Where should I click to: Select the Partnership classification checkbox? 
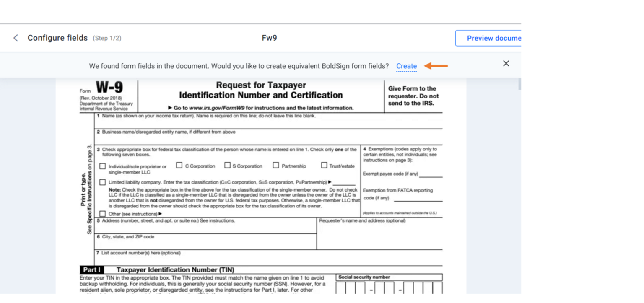click(275, 166)
